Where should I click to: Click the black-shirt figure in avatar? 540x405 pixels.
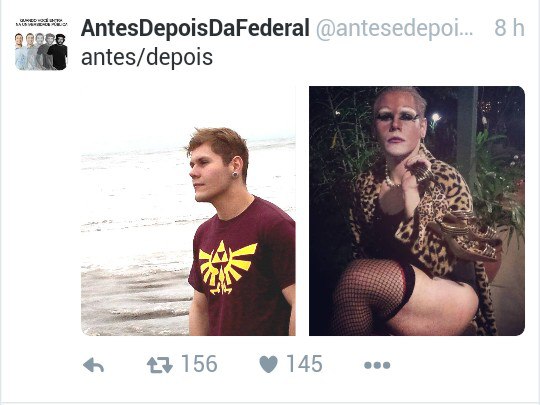click(x=59, y=52)
